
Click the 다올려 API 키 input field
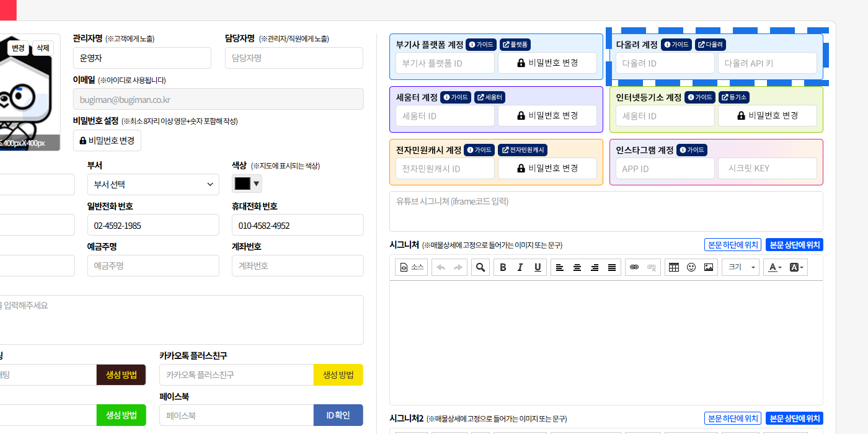(767, 63)
